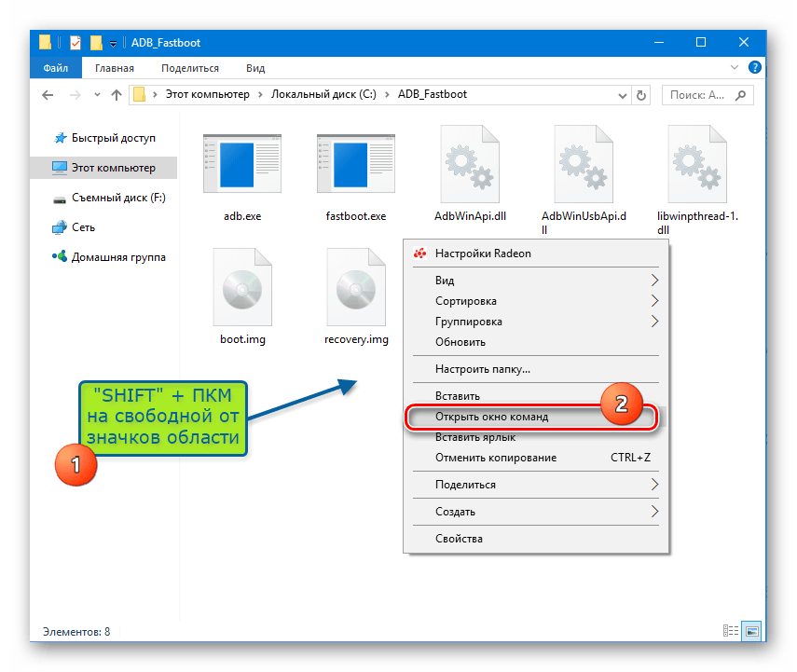Go up one folder level arrow
The width and height of the screenshot is (797, 672).
click(x=117, y=95)
